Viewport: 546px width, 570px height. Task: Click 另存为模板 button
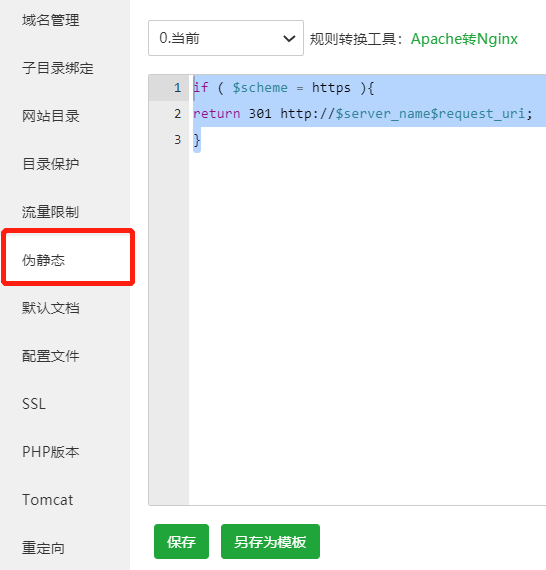(270, 541)
